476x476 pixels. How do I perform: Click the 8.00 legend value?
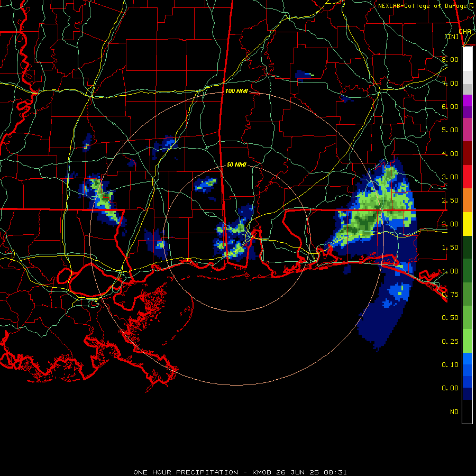450,59
